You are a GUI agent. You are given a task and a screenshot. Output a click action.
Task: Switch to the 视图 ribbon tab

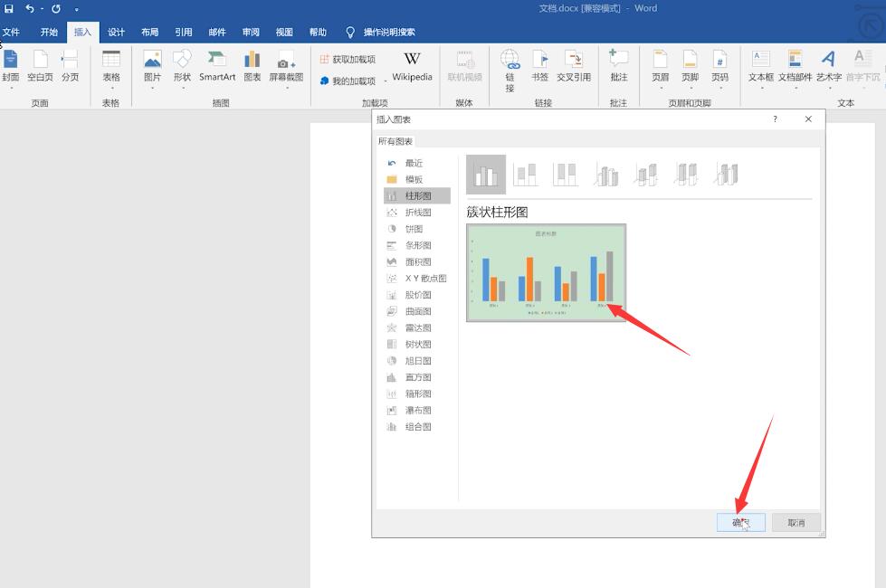tap(284, 33)
